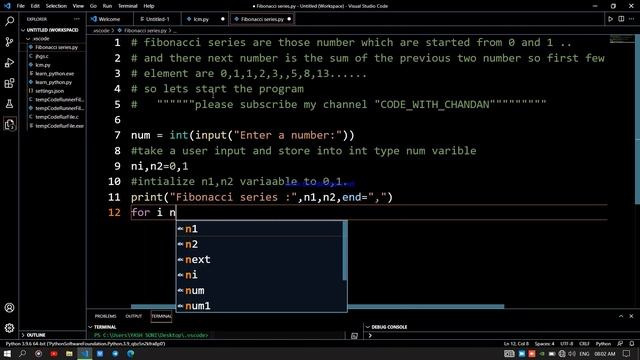Image resolution: width=640 pixels, height=360 pixels.
Task: Switch to the Untitled-1 tab
Action: click(157, 19)
